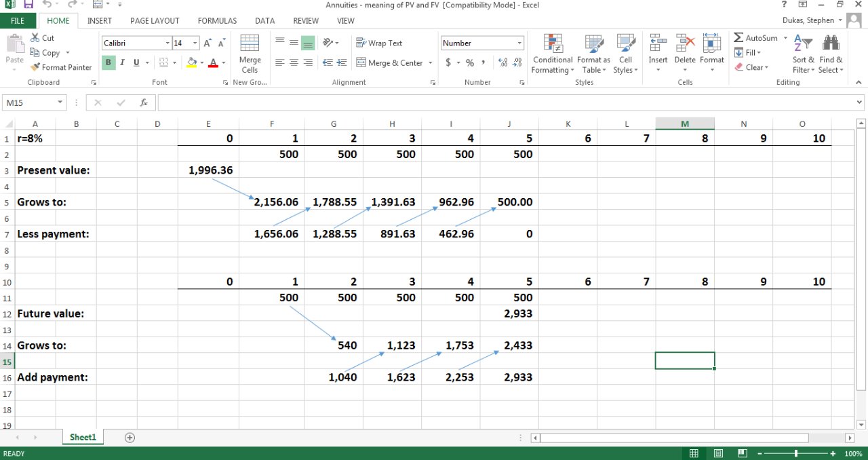This screenshot has height=460, width=868.
Task: Toggle Wrap Text for the cell
Action: pos(379,43)
